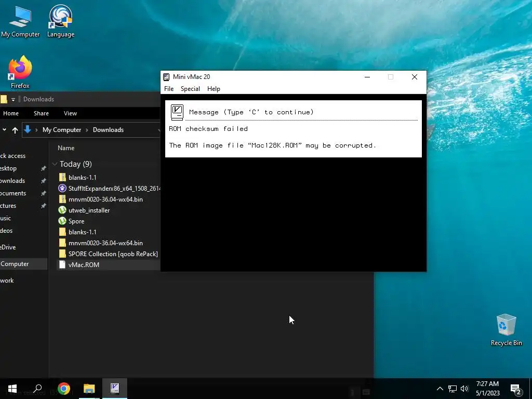Sort files by the Name column header
The image size is (532, 399).
coord(66,148)
